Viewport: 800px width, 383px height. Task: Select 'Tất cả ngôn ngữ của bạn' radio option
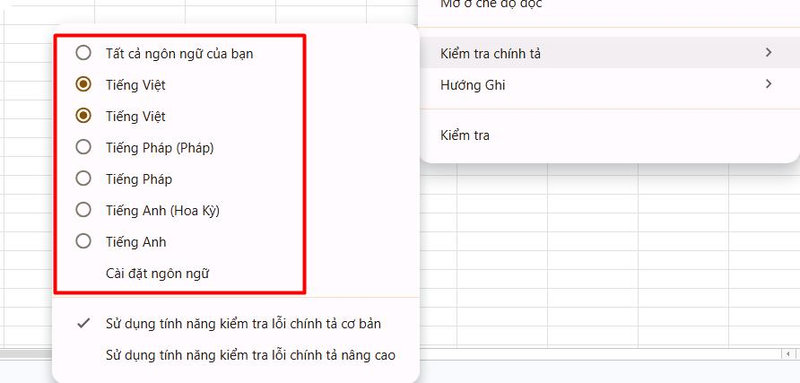coord(83,53)
